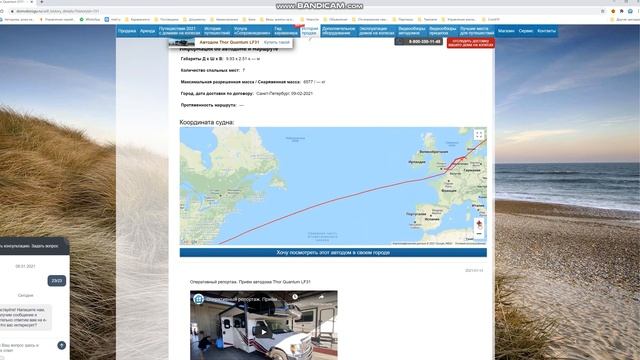
Task: Click the red отследить доставку button
Action: (471, 43)
